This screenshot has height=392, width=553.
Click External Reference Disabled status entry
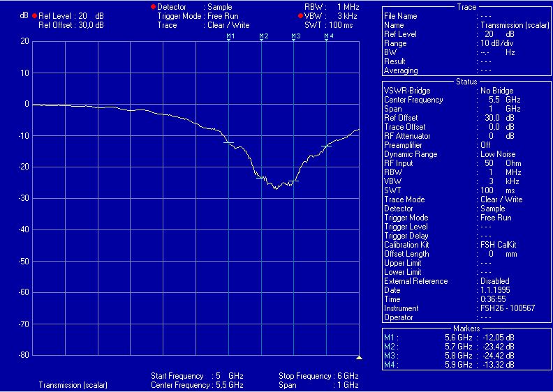click(447, 281)
